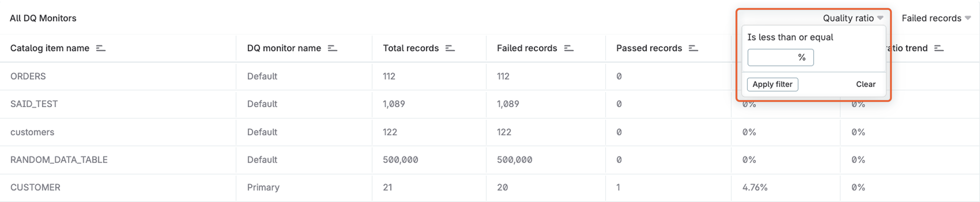
Task: Click the Apply filter button
Action: tap(772, 84)
